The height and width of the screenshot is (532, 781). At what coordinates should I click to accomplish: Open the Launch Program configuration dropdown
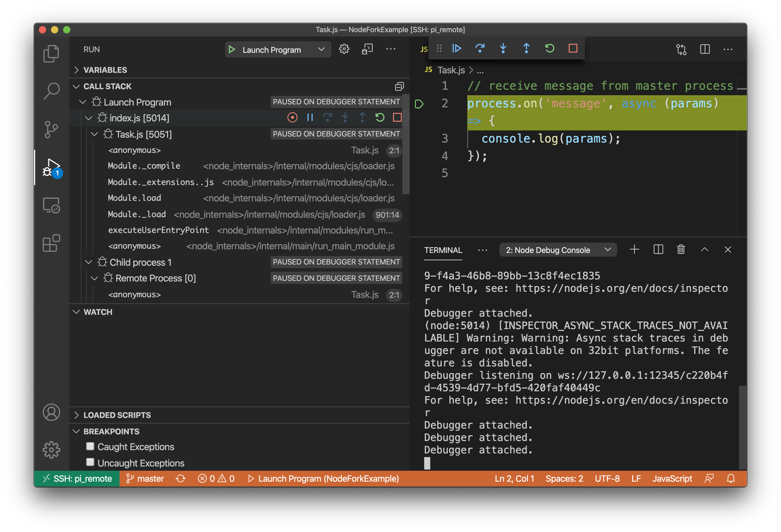(278, 50)
